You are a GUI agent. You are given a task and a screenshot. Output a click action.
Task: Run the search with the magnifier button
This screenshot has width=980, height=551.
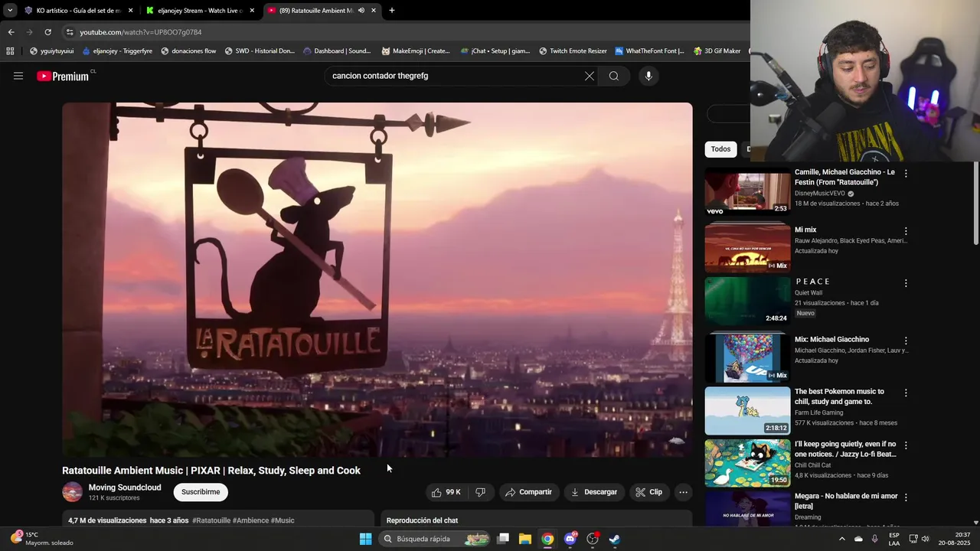[614, 76]
